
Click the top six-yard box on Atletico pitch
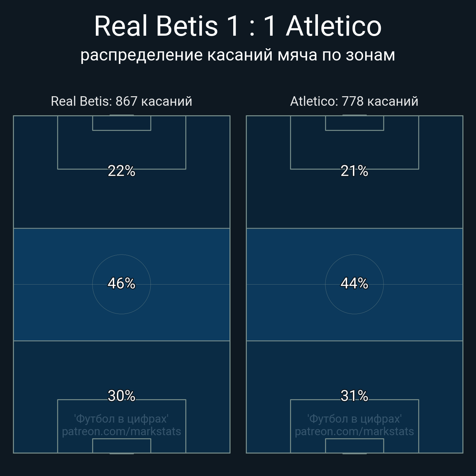tap(354, 123)
